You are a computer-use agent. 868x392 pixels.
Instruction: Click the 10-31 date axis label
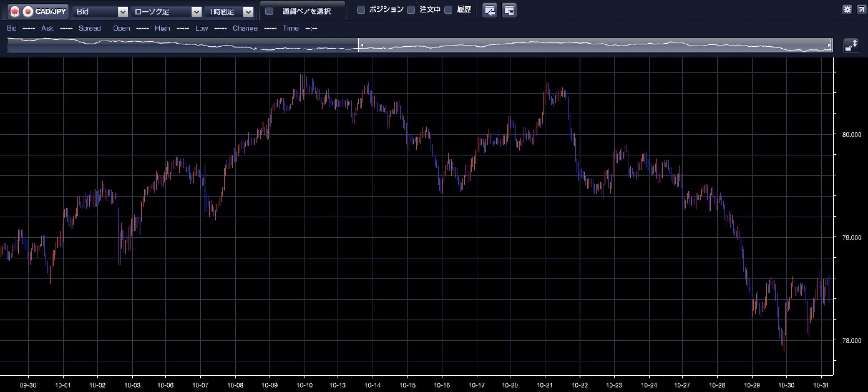[x=821, y=385]
